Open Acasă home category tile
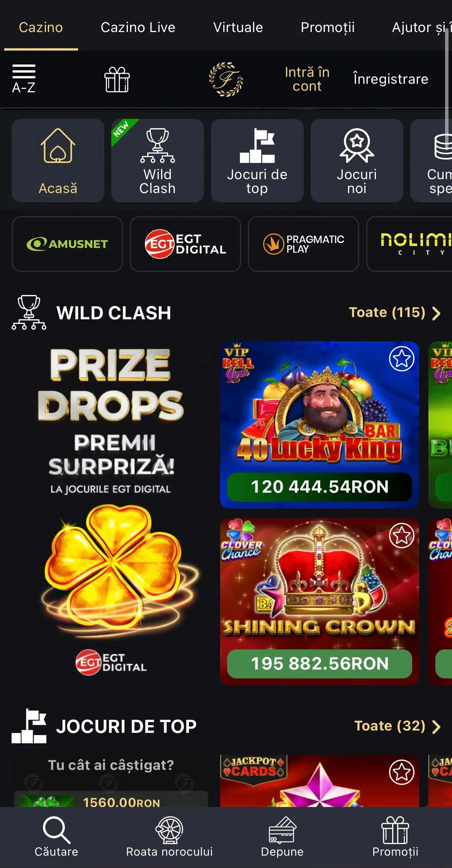Viewport: 452px width, 868px height. [58, 161]
